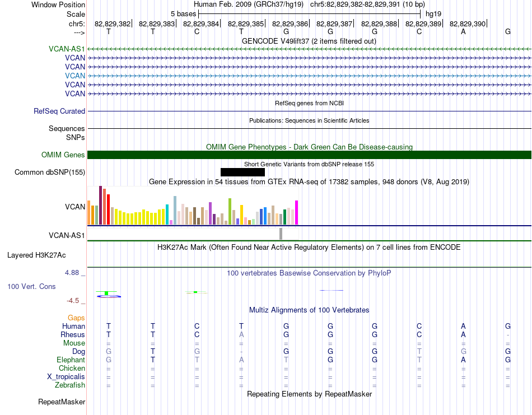Click the Basewise Conservation by PhyloP title
The height and width of the screenshot is (415, 532).
click(x=309, y=273)
